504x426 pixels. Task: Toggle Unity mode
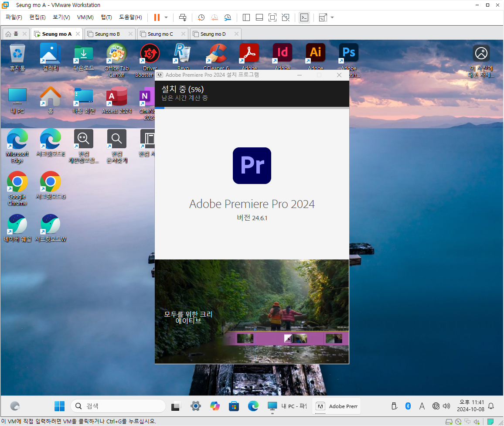[x=286, y=17]
